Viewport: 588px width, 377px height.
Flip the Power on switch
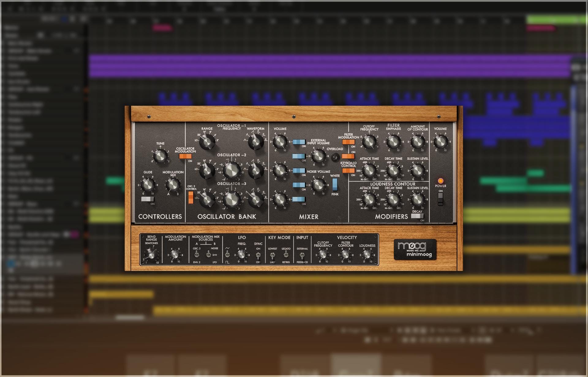click(440, 199)
